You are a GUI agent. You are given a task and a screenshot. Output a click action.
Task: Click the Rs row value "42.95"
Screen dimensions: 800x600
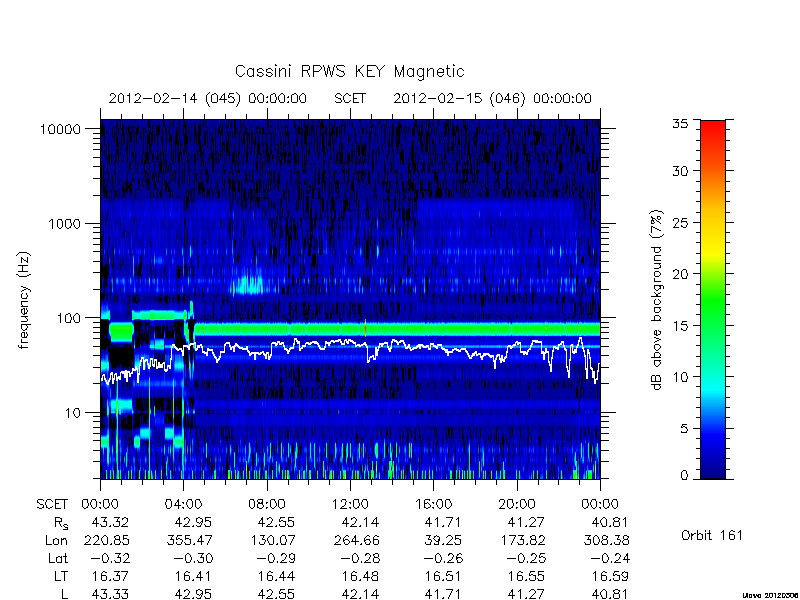(193, 522)
